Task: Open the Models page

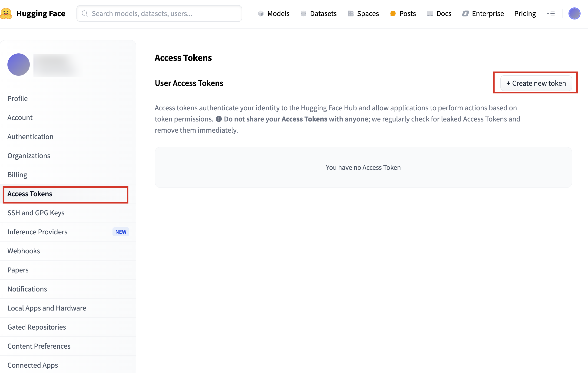Action: (274, 13)
